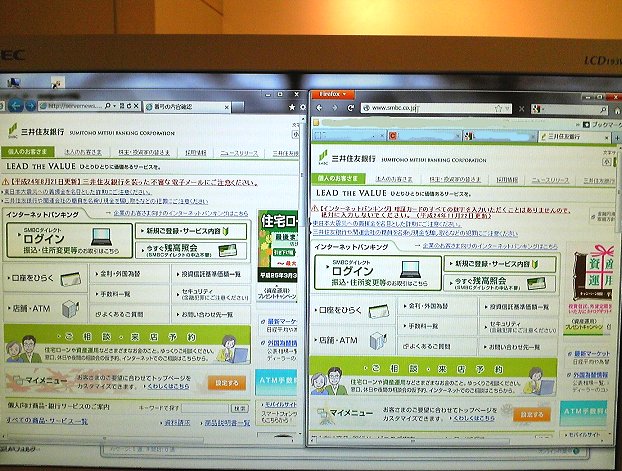Open 'すべての商品・サービス一覧' link in IE
Screen dimensions: 622x471
point(47,421)
